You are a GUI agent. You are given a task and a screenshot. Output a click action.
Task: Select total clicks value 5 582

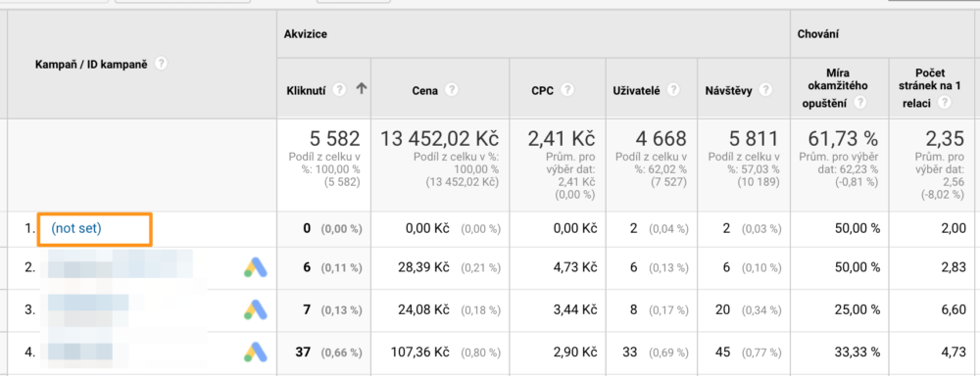pyautogui.click(x=334, y=139)
